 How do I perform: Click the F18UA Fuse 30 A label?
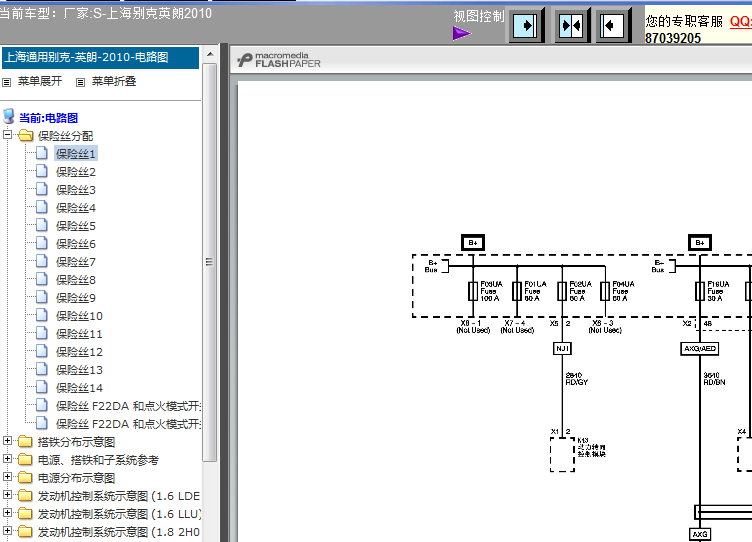coord(718,291)
